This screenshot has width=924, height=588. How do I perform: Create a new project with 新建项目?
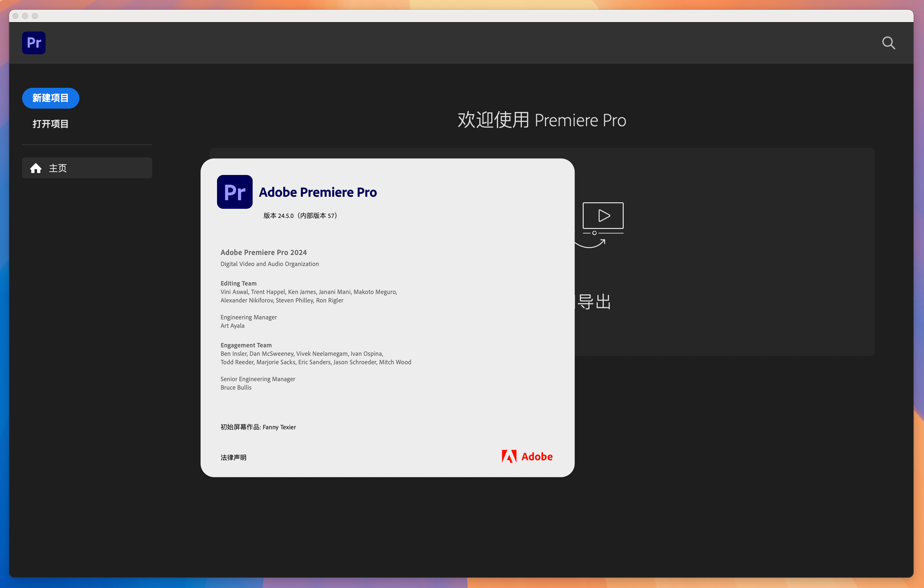(x=51, y=98)
